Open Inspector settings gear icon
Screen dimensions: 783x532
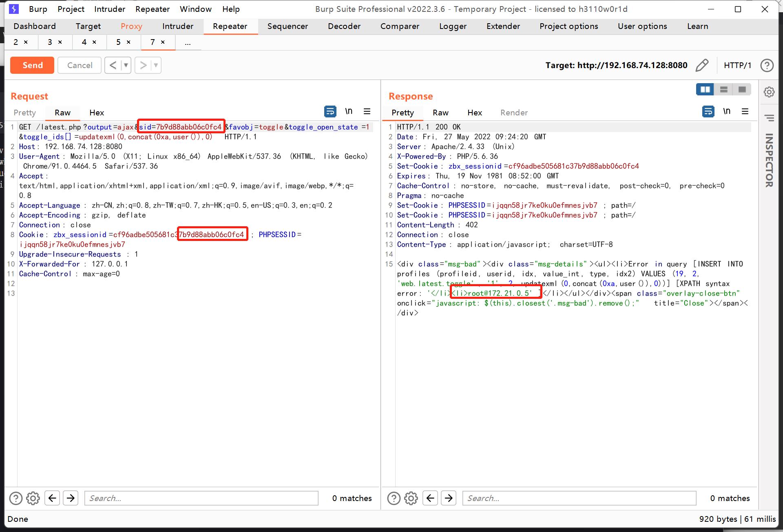click(769, 92)
